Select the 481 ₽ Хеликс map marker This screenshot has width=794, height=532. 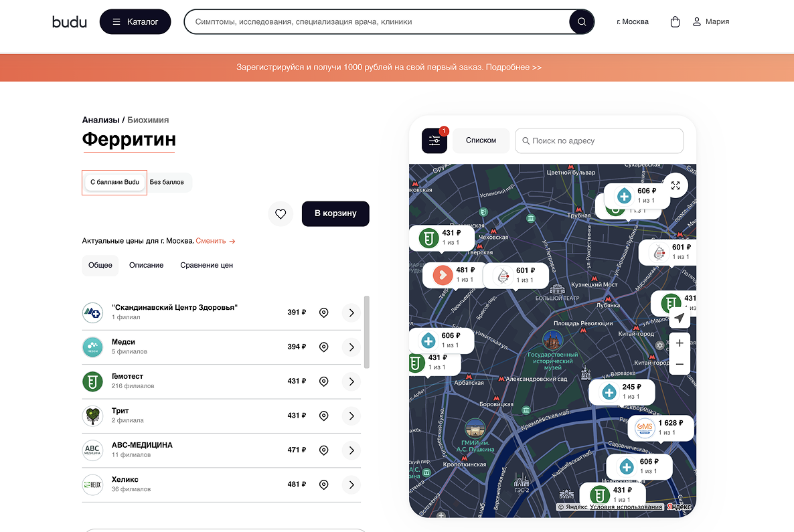point(455,275)
